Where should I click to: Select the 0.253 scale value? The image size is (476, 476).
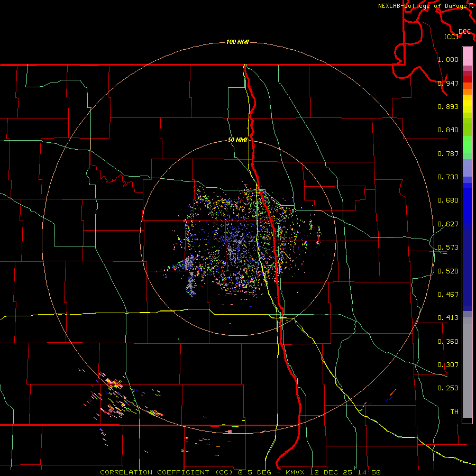(x=448, y=388)
